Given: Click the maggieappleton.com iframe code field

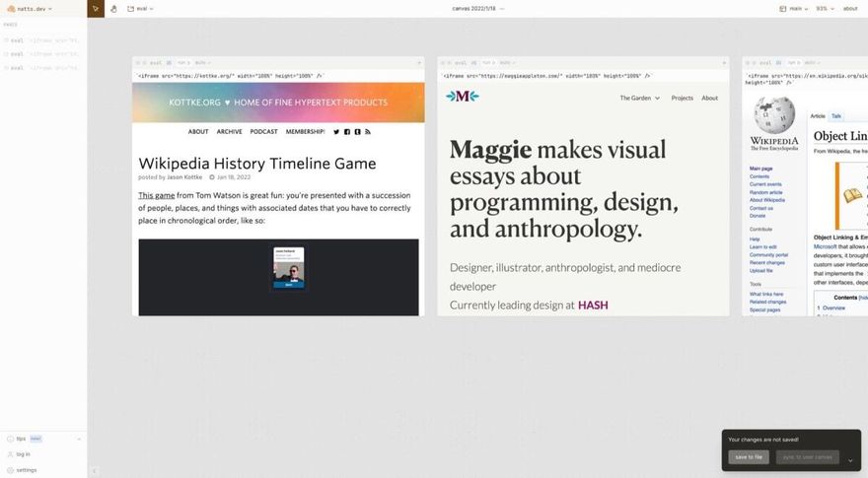Looking at the screenshot, I should (583, 76).
